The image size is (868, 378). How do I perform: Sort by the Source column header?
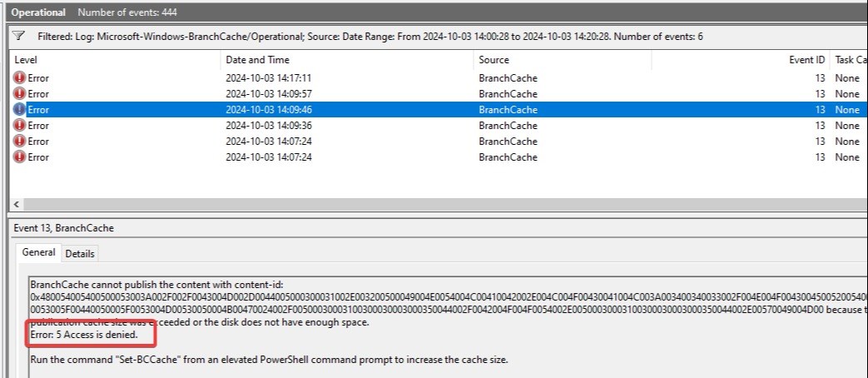pos(563,60)
